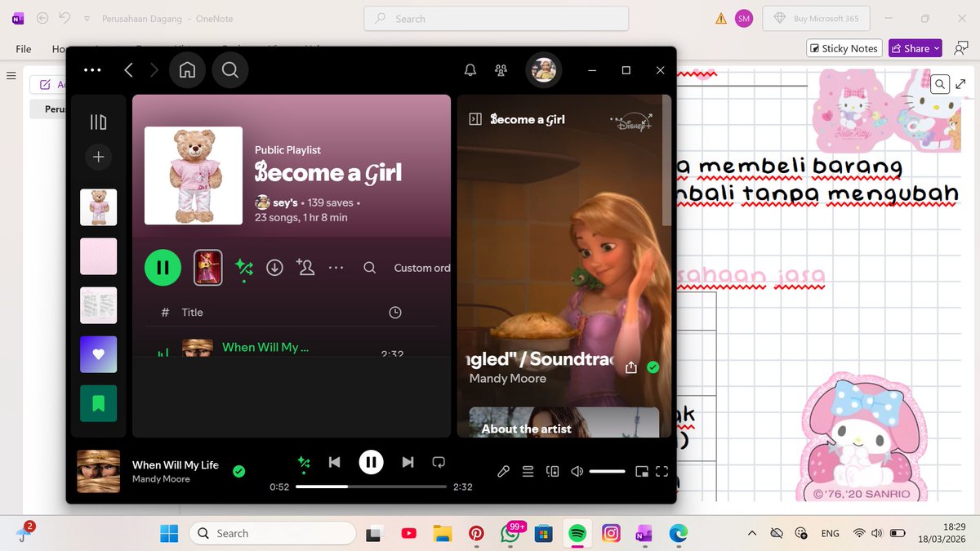Open Spotify search
This screenshot has height=551, width=980.
[x=230, y=70]
